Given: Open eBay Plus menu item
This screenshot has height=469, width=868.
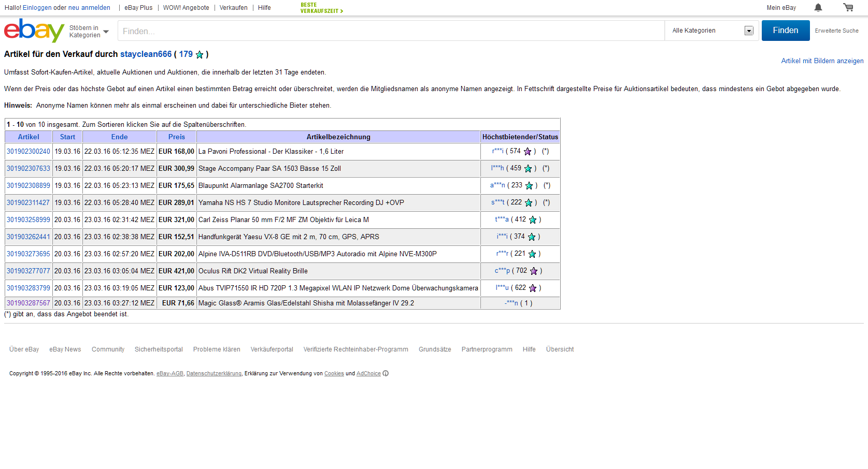Looking at the screenshot, I should [138, 8].
